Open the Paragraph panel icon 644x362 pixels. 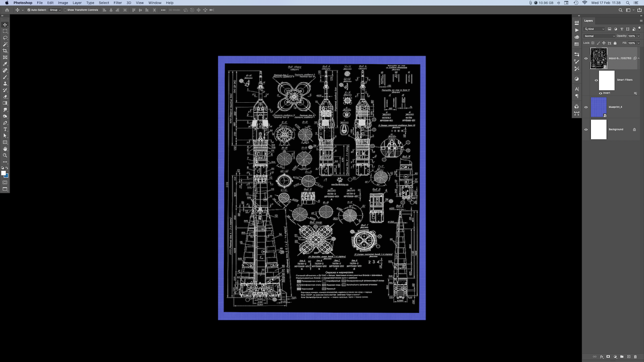[x=577, y=96]
